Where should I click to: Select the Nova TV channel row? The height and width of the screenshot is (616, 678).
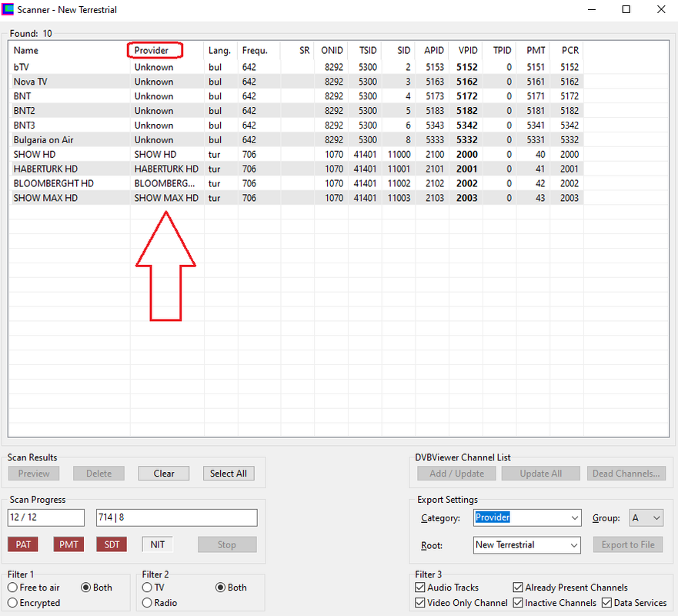296,82
